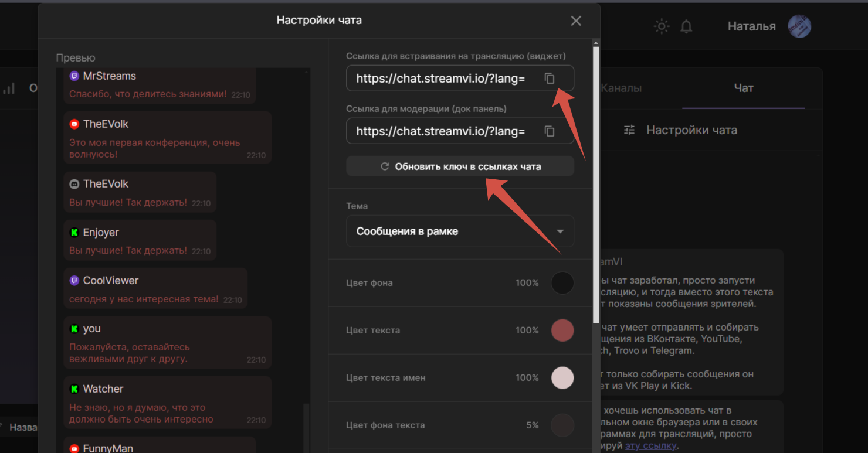Pick the Цвет текста color swatch
The height and width of the screenshot is (453, 868).
click(562, 331)
